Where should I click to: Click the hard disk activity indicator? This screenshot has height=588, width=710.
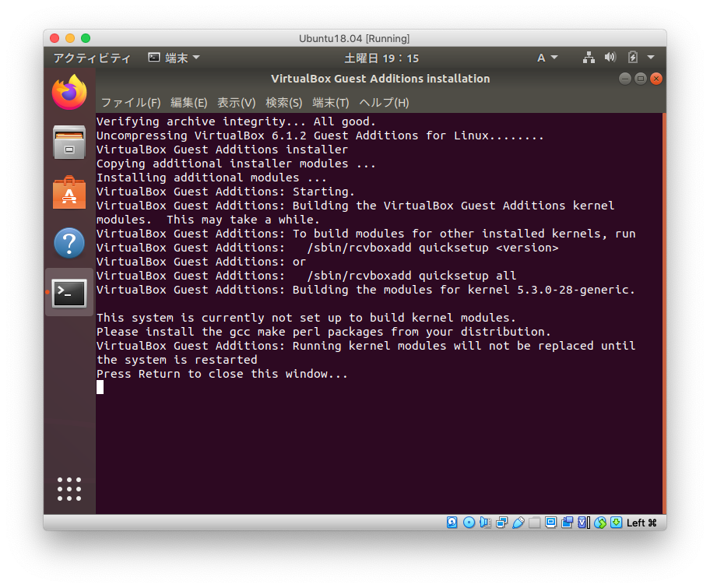(x=452, y=523)
